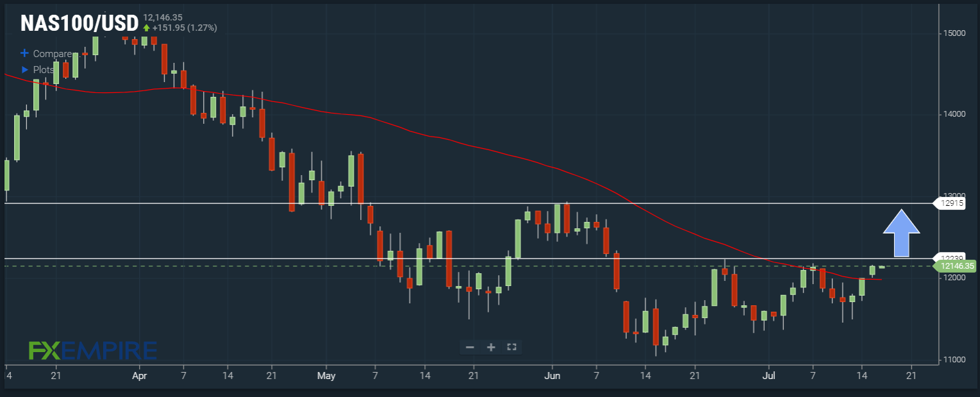Click the zoom in plus button
The height and width of the screenshot is (397, 980).
coord(491,347)
